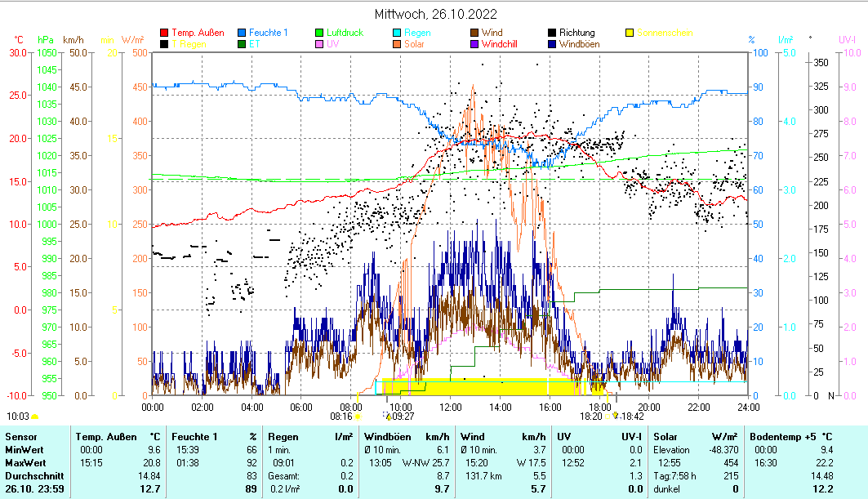Click the brown Wind legend square
Screen dimensions: 868x499
474,33
